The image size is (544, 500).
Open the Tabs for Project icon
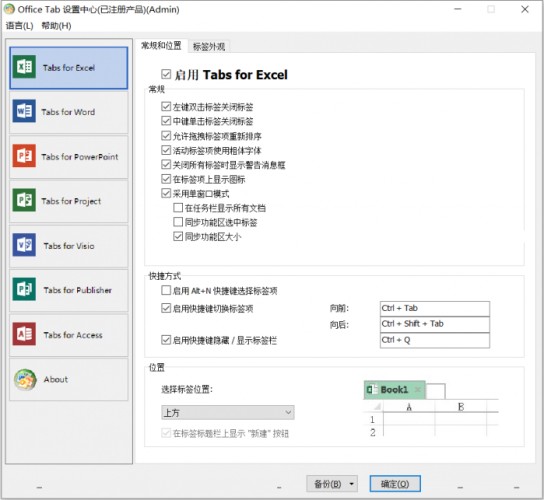tap(24, 200)
